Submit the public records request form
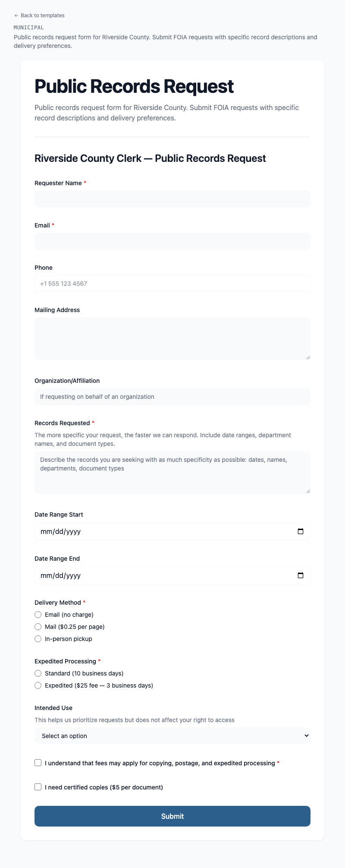 tap(172, 816)
